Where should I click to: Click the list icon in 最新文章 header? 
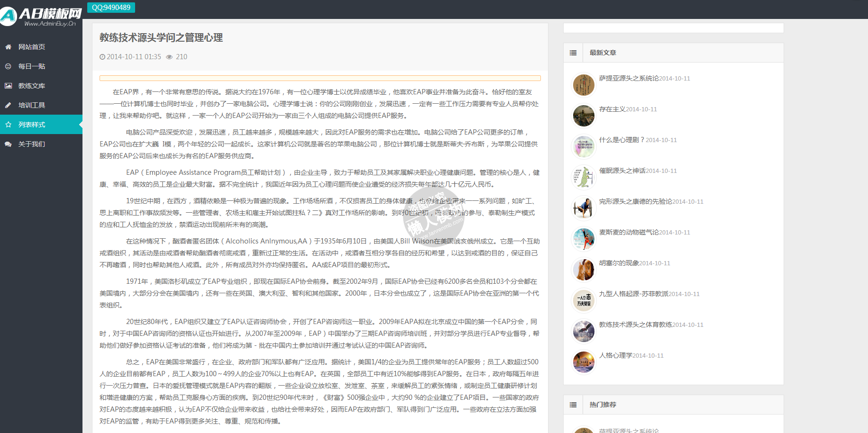click(573, 53)
